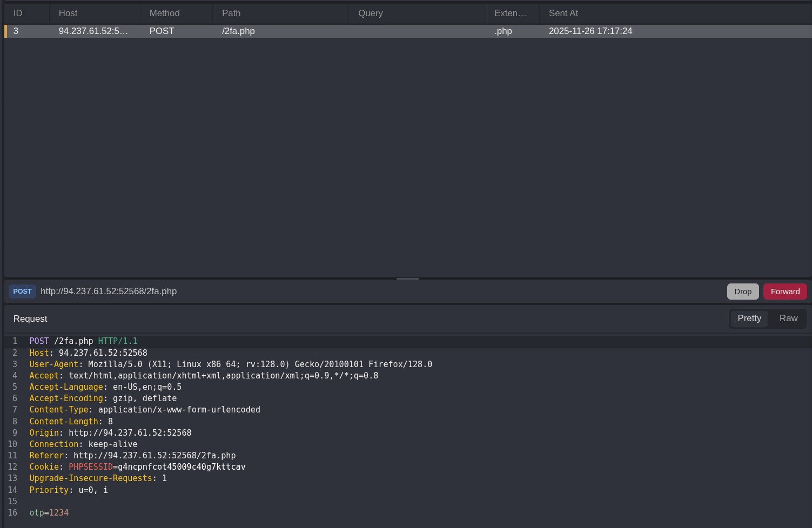812x528 pixels.
Task: Sort by the Host column header
Action: point(68,13)
